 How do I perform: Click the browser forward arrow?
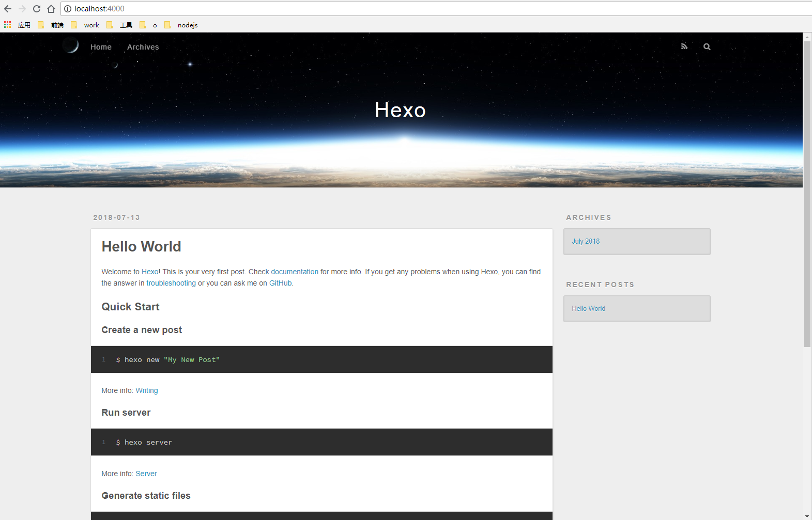click(22, 9)
